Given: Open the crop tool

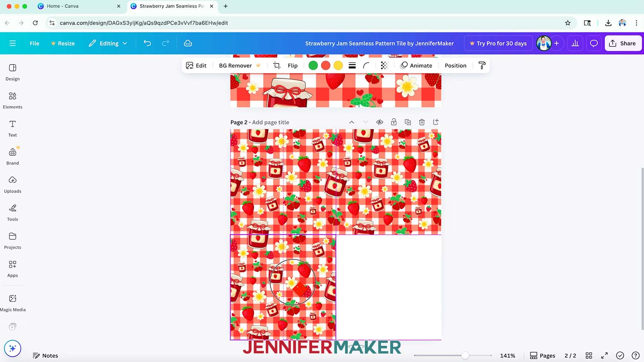Looking at the screenshot, I should (277, 66).
